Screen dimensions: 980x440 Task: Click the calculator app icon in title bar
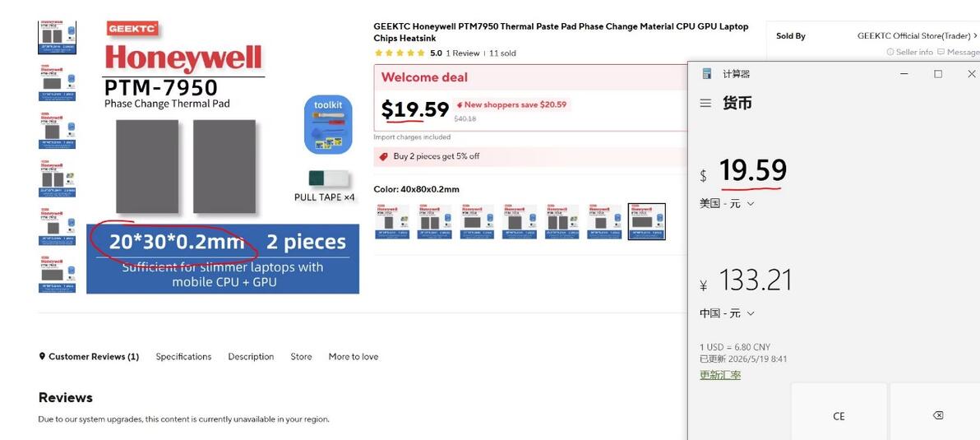tap(707, 74)
